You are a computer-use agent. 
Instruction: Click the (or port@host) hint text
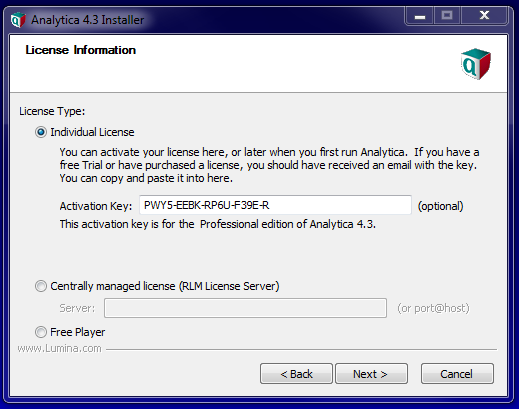pyautogui.click(x=433, y=308)
